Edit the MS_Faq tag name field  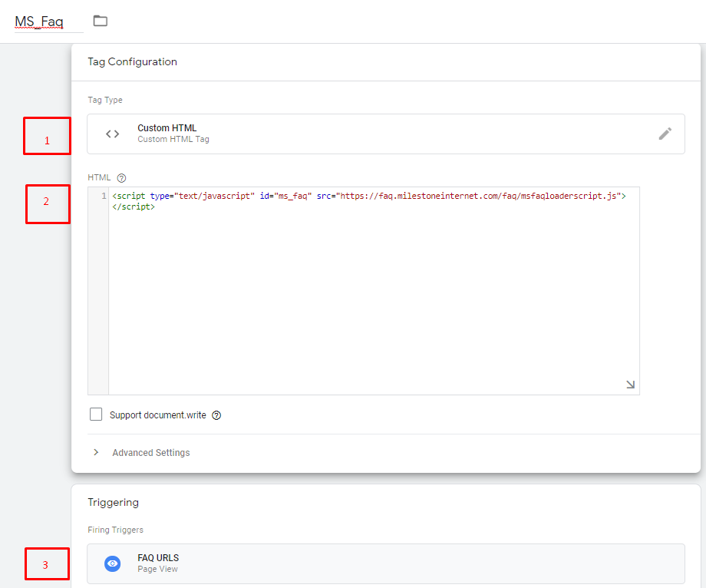click(x=48, y=21)
